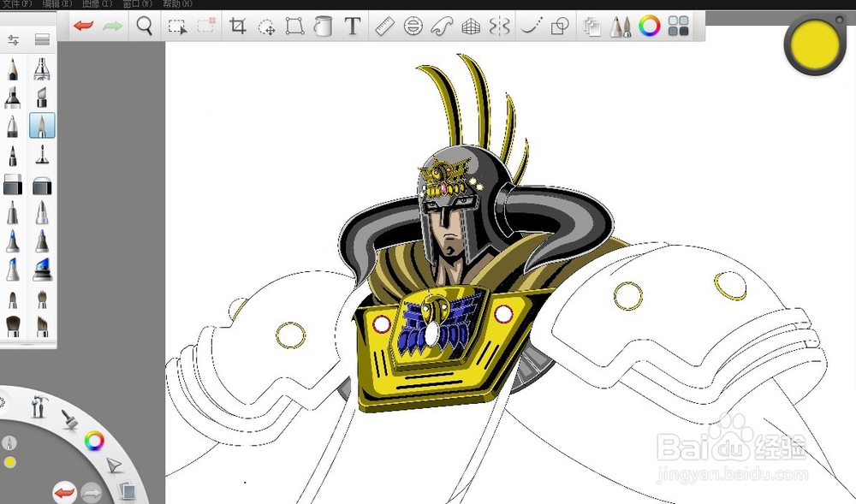
Task: Toggle the Perspective guides
Action: click(x=471, y=27)
